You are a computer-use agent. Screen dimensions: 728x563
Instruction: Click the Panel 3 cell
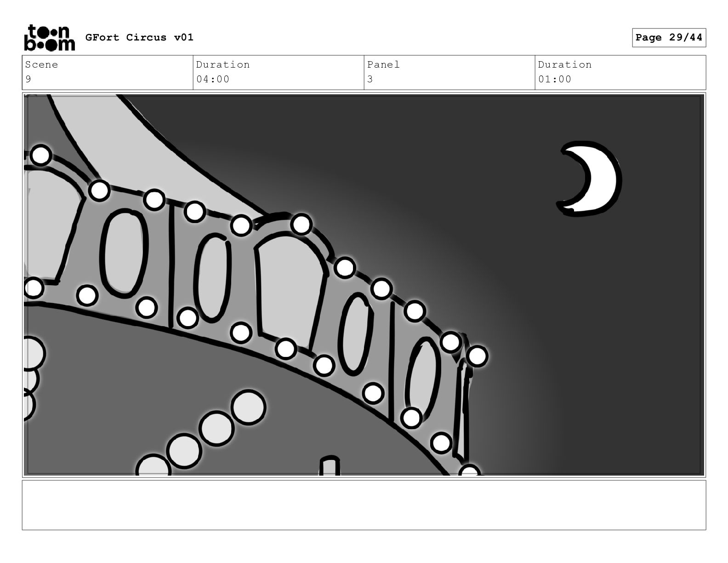(x=449, y=72)
